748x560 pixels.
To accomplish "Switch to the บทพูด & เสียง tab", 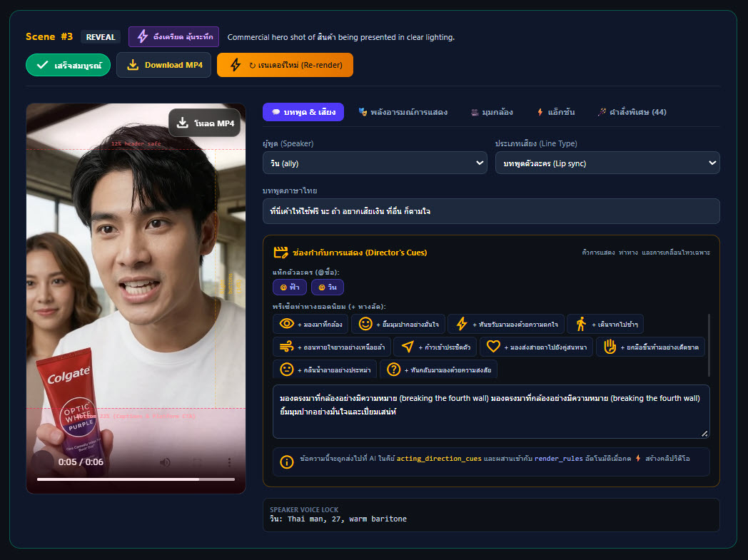I will pyautogui.click(x=303, y=112).
